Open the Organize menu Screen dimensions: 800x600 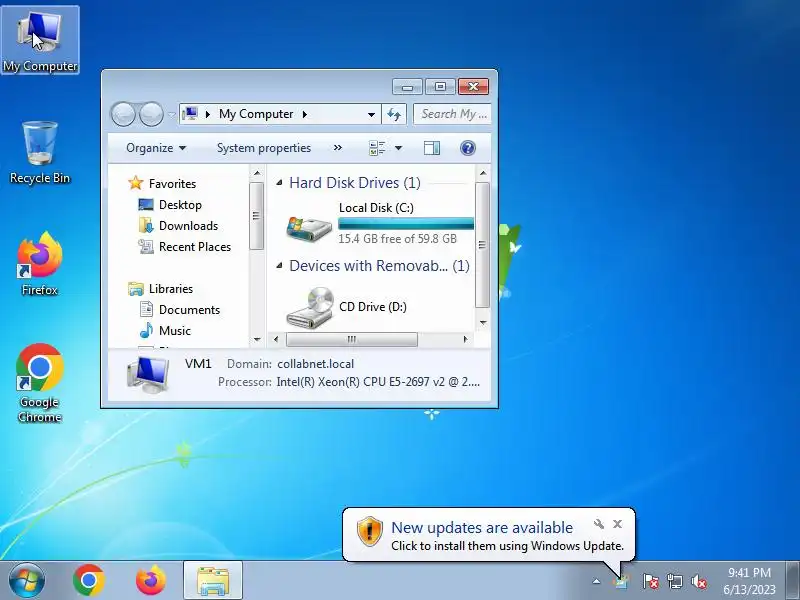(156, 148)
